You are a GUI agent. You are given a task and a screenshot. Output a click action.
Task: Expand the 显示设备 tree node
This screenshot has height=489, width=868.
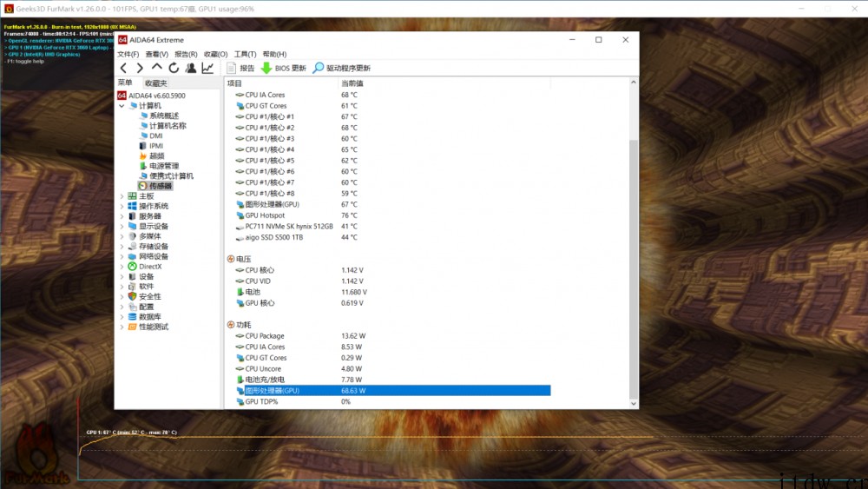(122, 226)
